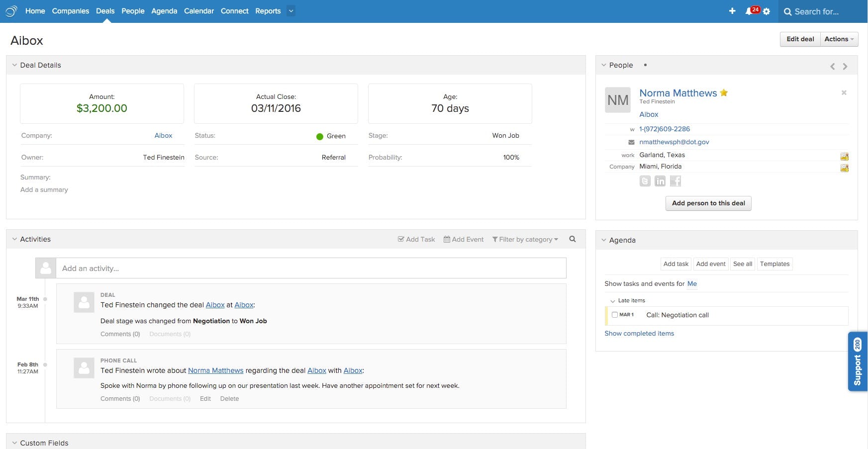Screen dimensions: 868x449
Task: Open the Actions dropdown
Action: point(839,39)
